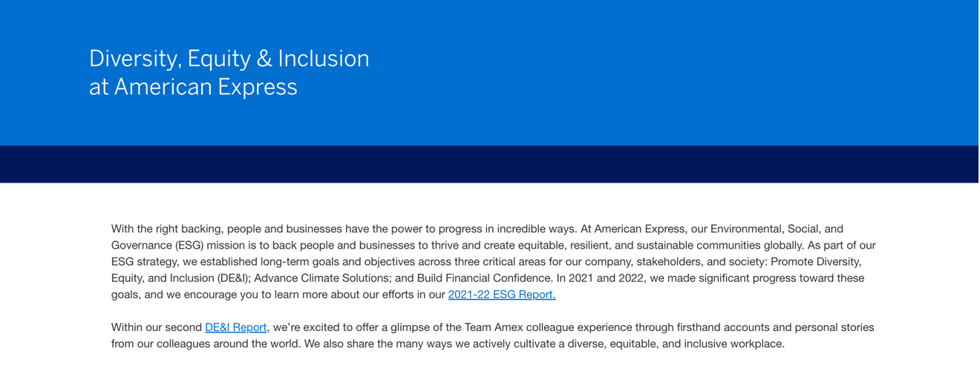Click the "at American Express" heading line
This screenshot has height=383, width=980.
click(x=193, y=87)
